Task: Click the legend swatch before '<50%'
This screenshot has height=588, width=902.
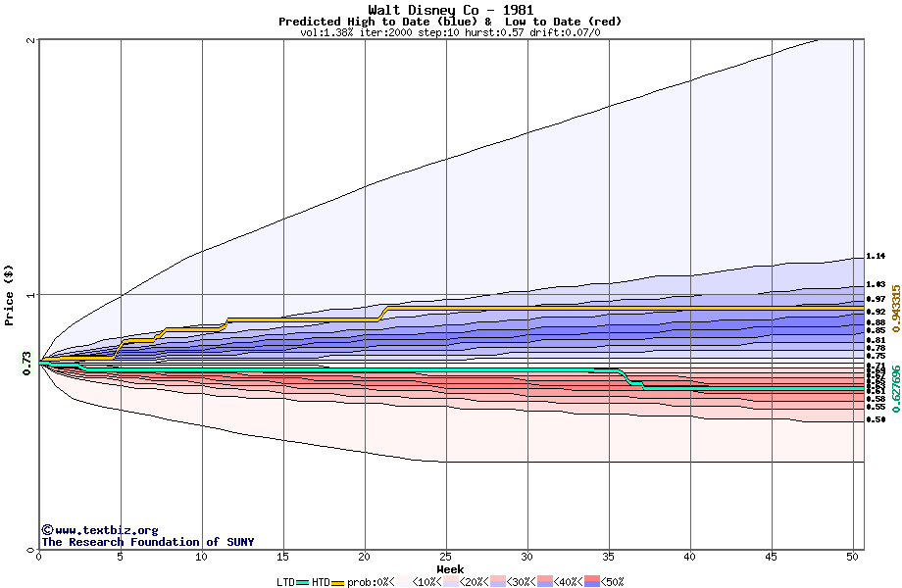Action: point(592,581)
